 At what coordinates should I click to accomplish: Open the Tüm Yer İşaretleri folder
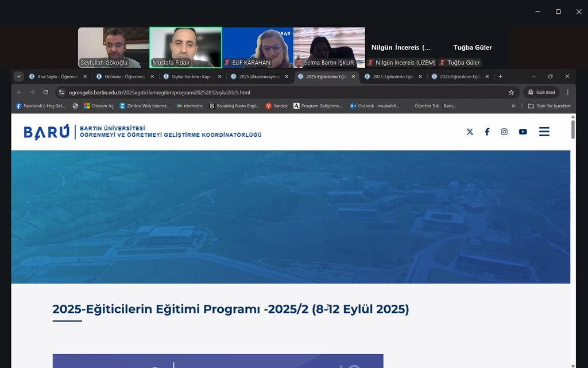(549, 106)
